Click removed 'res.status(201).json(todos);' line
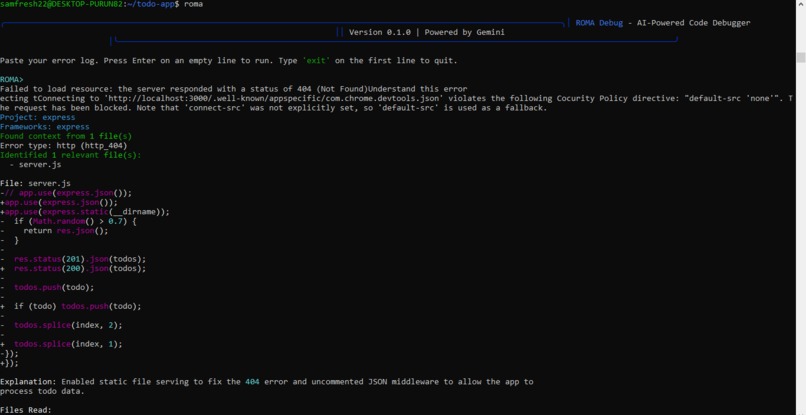 (73, 259)
